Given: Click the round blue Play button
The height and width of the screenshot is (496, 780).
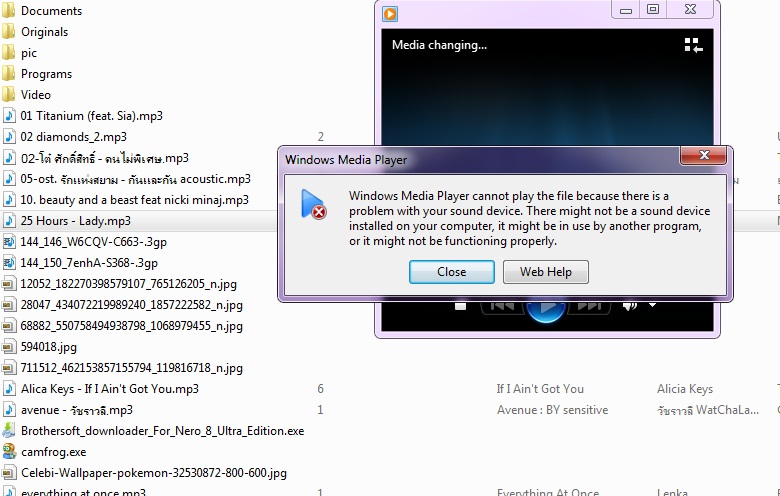Looking at the screenshot, I should (546, 310).
